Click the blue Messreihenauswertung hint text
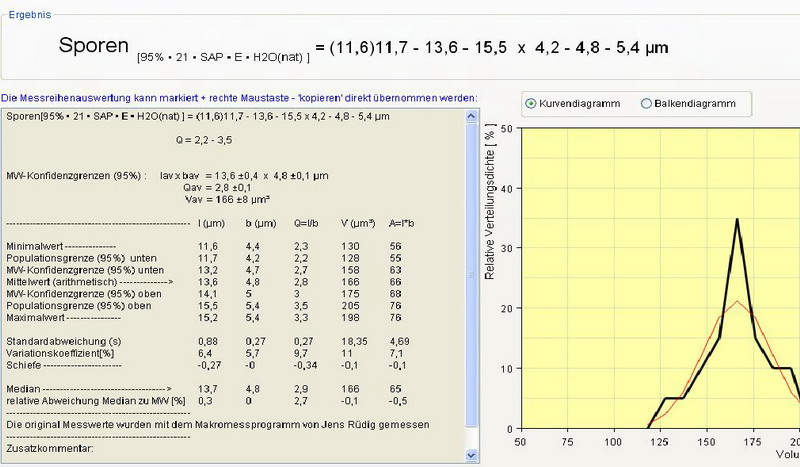This screenshot has height=467, width=800. pyautogui.click(x=239, y=97)
